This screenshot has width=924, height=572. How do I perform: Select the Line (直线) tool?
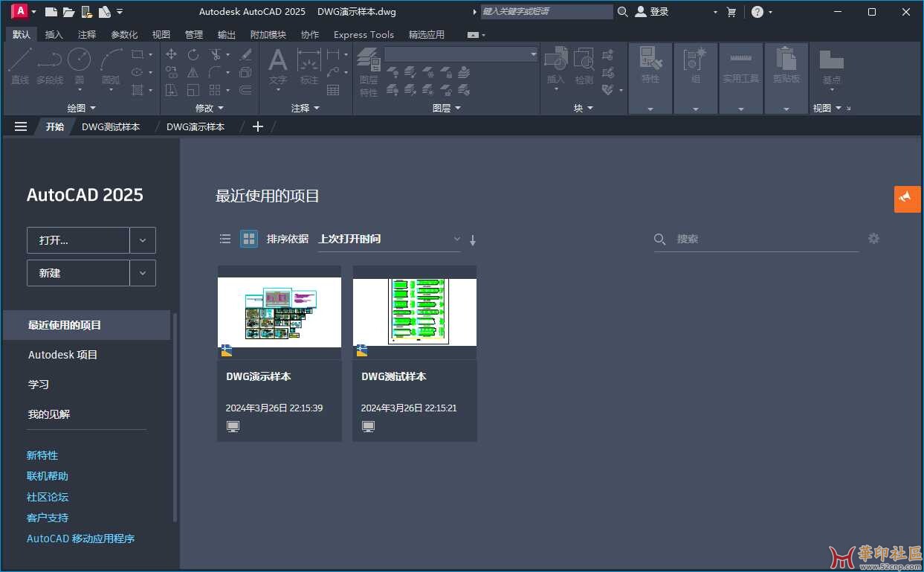click(x=20, y=66)
